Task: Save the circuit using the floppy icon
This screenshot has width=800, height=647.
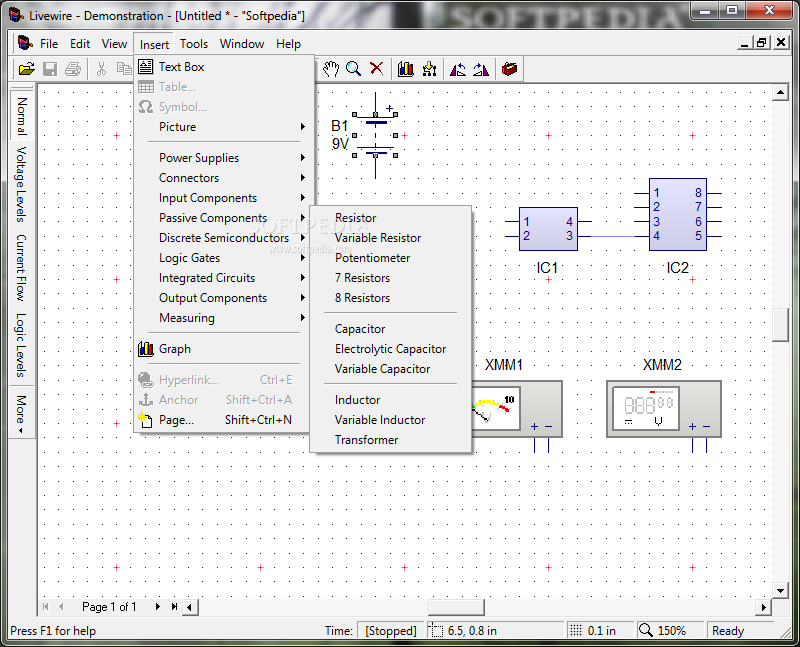Action: (x=49, y=69)
